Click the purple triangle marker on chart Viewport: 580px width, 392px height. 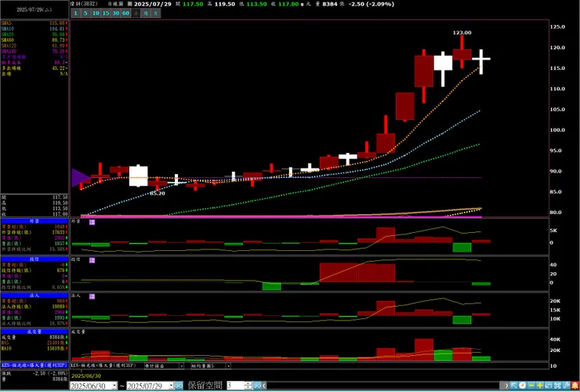click(x=81, y=178)
